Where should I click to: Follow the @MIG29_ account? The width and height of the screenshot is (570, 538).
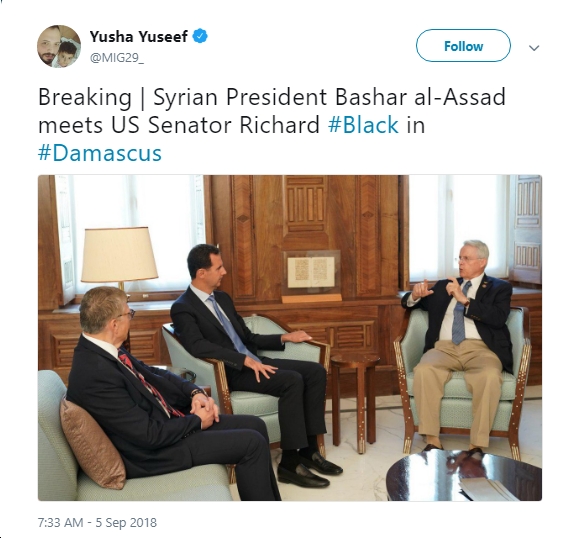pyautogui.click(x=463, y=46)
